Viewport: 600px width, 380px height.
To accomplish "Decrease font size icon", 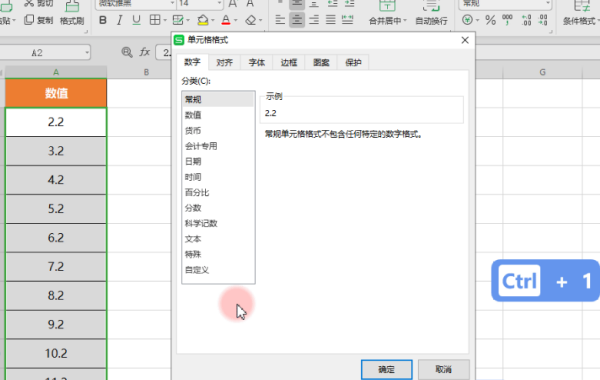I will click(250, 4).
